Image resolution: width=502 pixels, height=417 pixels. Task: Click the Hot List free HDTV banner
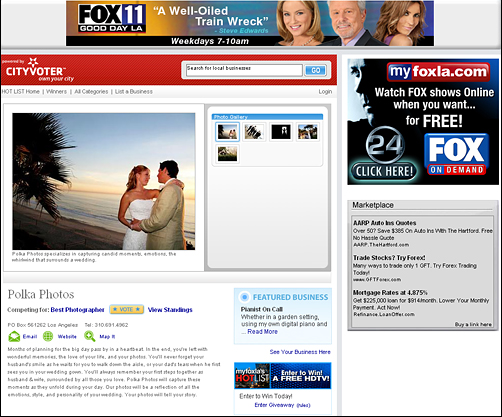click(x=283, y=376)
